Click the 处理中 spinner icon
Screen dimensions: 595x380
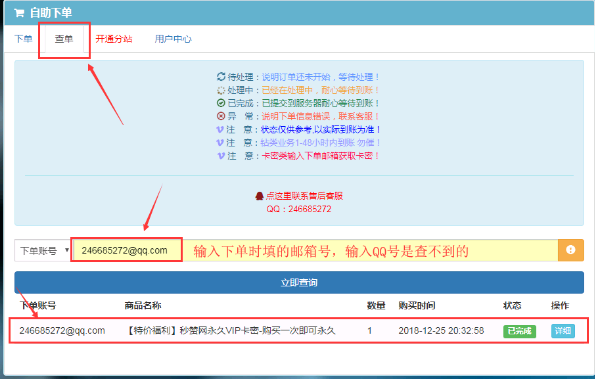point(221,90)
